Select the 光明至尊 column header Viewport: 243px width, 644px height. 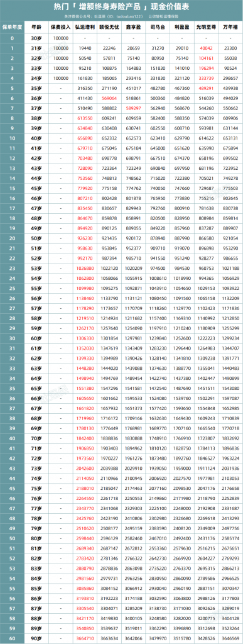pos(206,27)
